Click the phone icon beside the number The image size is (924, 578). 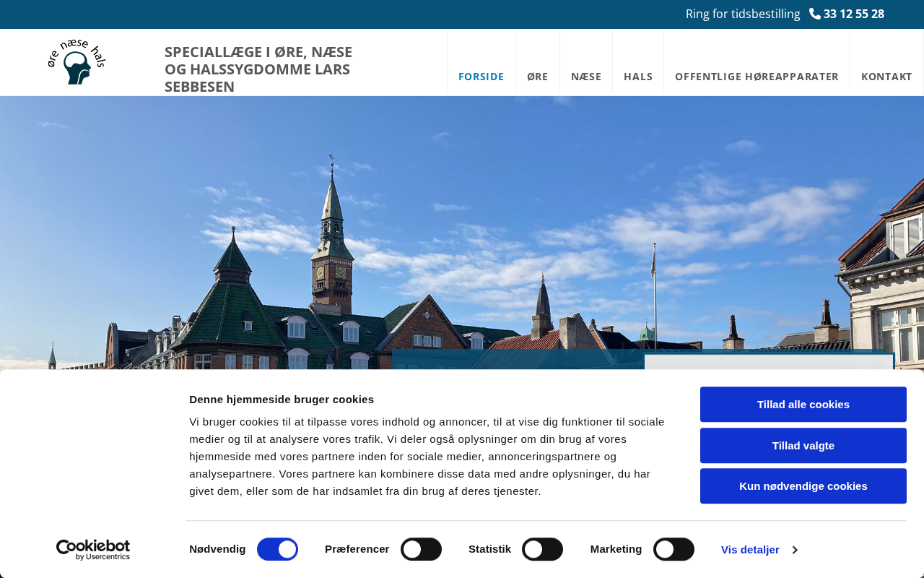[x=815, y=14]
